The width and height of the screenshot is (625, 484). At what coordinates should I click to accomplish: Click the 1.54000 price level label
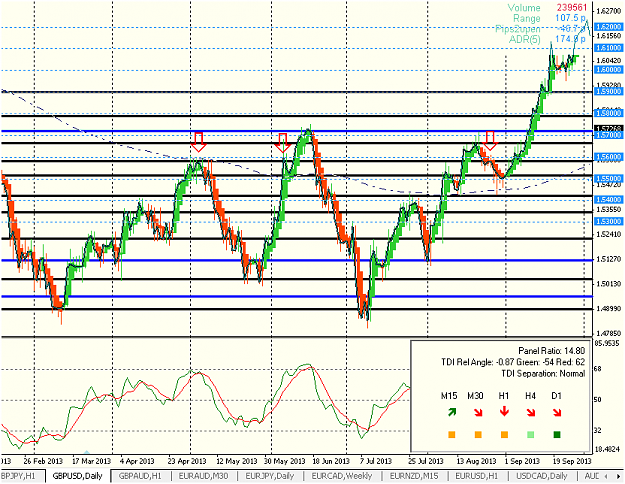[x=607, y=199]
